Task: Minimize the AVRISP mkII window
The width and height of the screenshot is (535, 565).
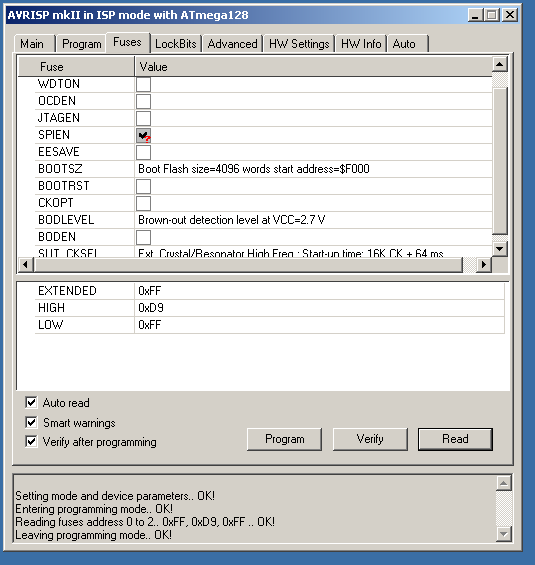Action: pyautogui.click(x=475, y=15)
